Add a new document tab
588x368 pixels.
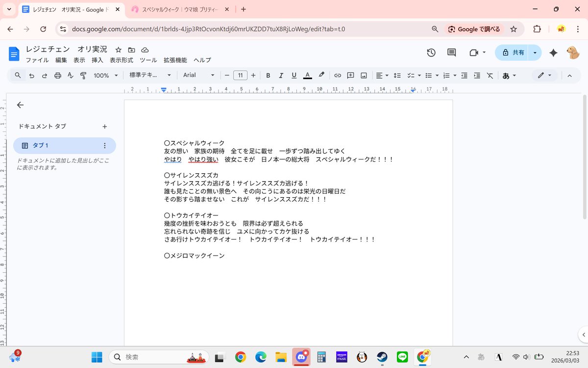(x=104, y=127)
